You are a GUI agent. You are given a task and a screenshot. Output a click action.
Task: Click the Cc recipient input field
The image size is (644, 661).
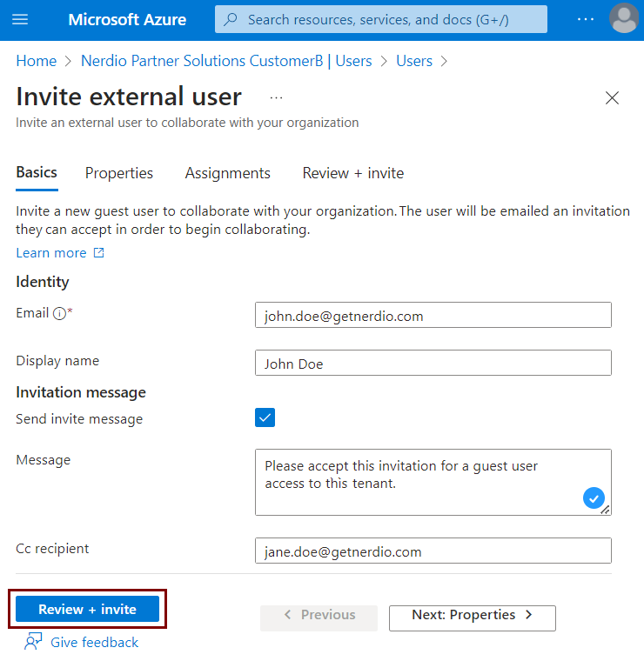(x=433, y=551)
